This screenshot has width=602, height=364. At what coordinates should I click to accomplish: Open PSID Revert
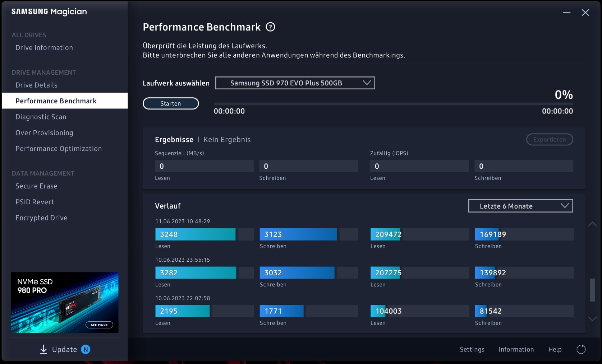pos(35,202)
